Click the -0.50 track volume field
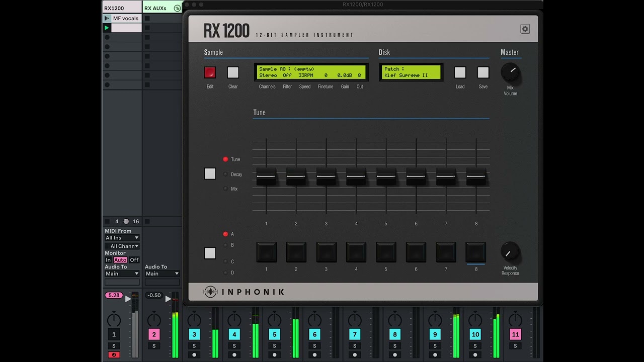This screenshot has height=362, width=644. (x=154, y=295)
